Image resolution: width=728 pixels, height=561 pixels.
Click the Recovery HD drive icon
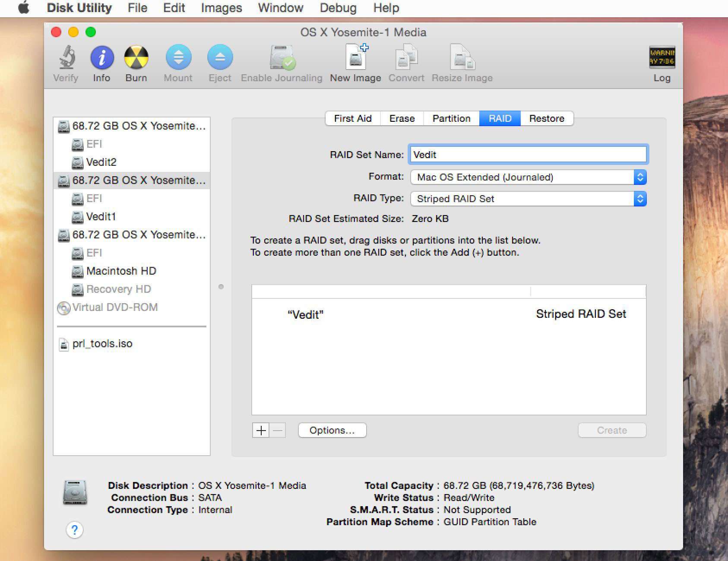pos(77,289)
